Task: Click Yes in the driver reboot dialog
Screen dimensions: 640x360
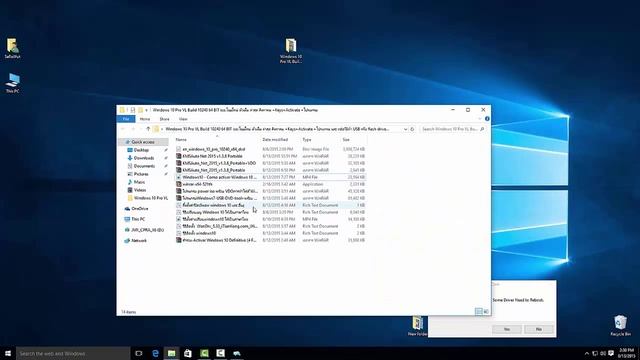Action: pos(507,329)
